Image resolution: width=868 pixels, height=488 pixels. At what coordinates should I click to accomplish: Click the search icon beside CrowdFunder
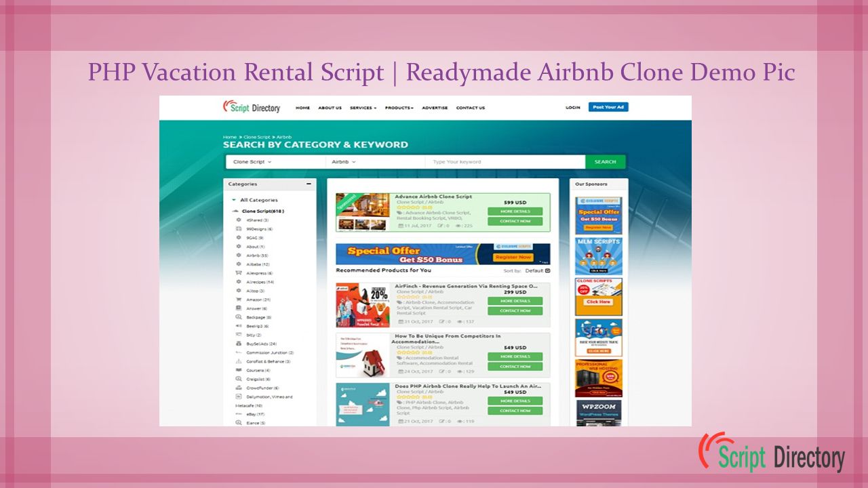239,388
